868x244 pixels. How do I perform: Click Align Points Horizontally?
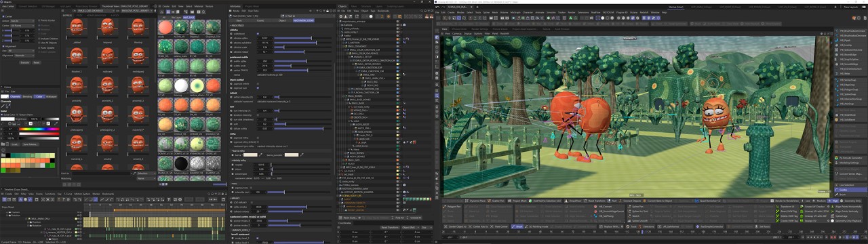point(846,207)
